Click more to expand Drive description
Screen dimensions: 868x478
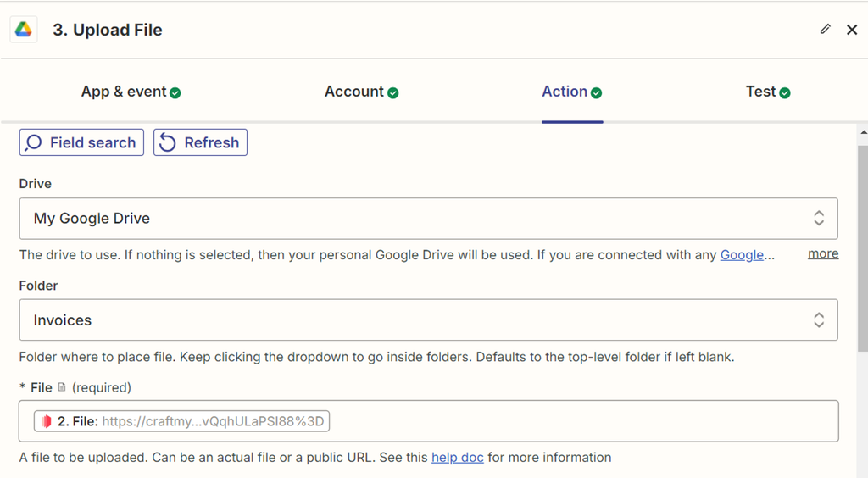[823, 253]
